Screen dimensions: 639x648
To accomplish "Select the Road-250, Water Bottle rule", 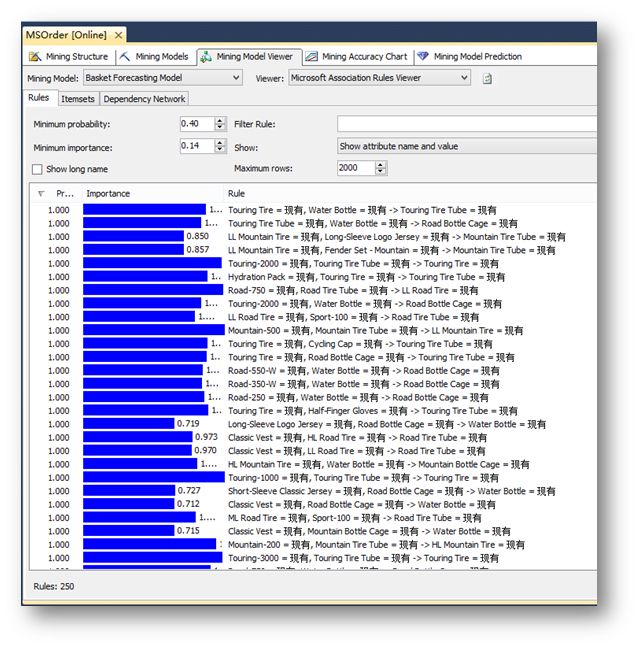I will click(x=358, y=397).
